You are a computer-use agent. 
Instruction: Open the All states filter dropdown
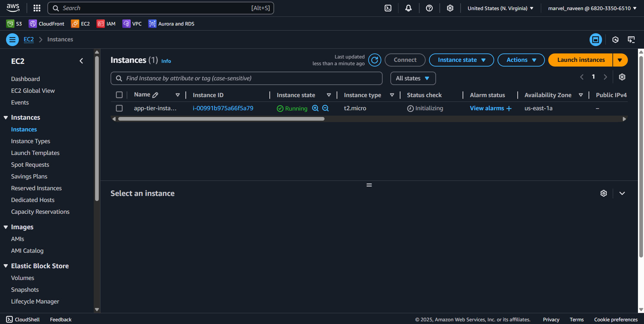[x=413, y=78]
